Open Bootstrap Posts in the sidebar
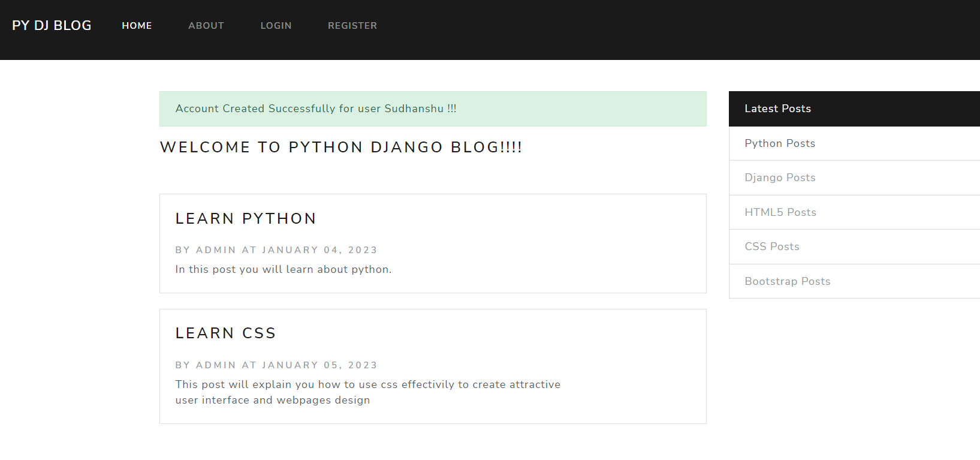Screen dimensions: 980x460 coord(854,281)
